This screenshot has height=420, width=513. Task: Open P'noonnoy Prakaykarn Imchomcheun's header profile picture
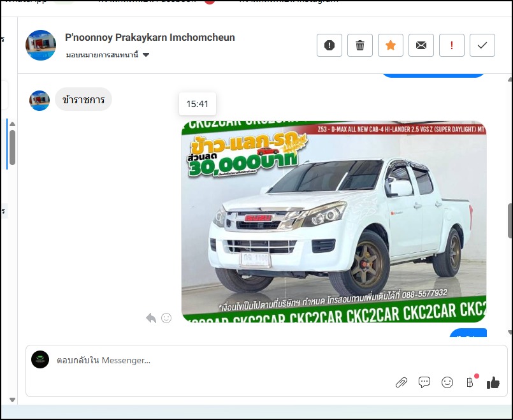(41, 45)
